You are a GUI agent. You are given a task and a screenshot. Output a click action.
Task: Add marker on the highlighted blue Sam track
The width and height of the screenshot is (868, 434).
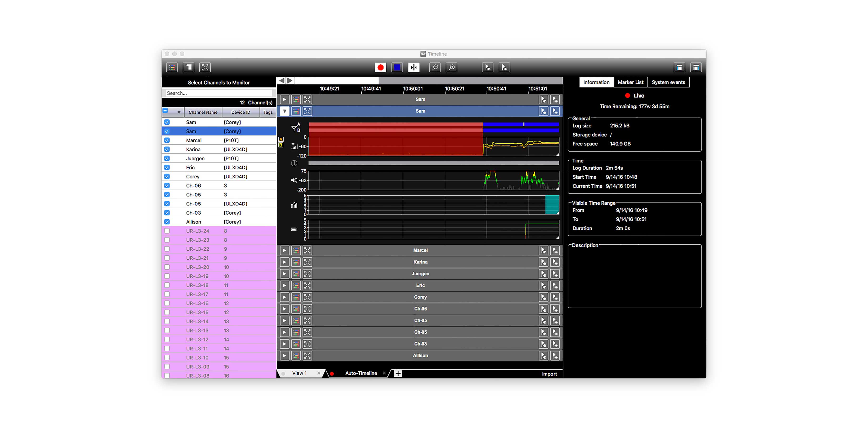click(x=555, y=111)
